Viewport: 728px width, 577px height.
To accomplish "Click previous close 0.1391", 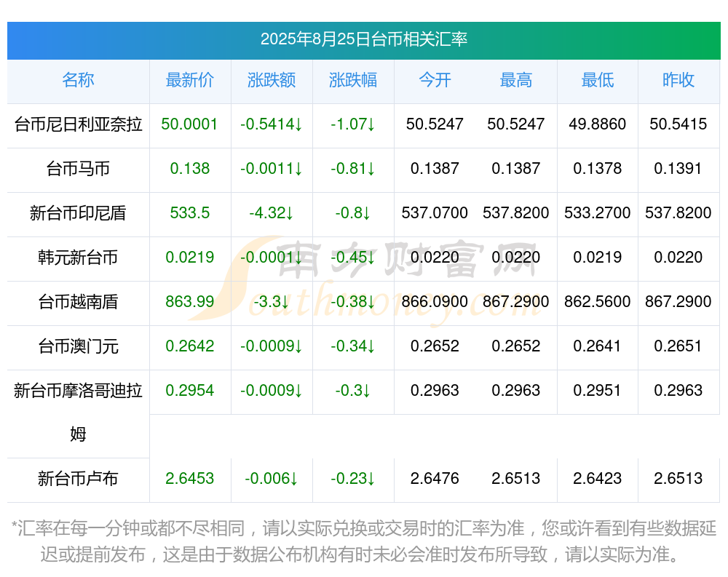I will (678, 169).
